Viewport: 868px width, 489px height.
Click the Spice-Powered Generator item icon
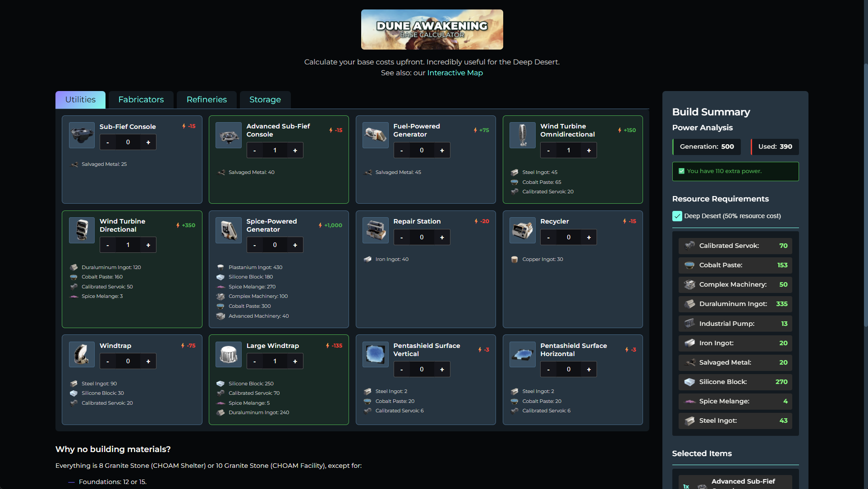click(229, 230)
